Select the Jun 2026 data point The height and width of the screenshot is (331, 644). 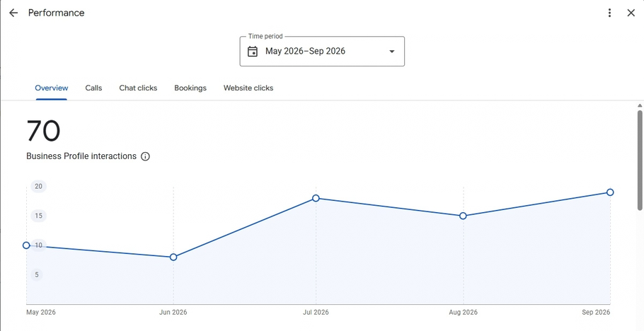pyautogui.click(x=173, y=257)
